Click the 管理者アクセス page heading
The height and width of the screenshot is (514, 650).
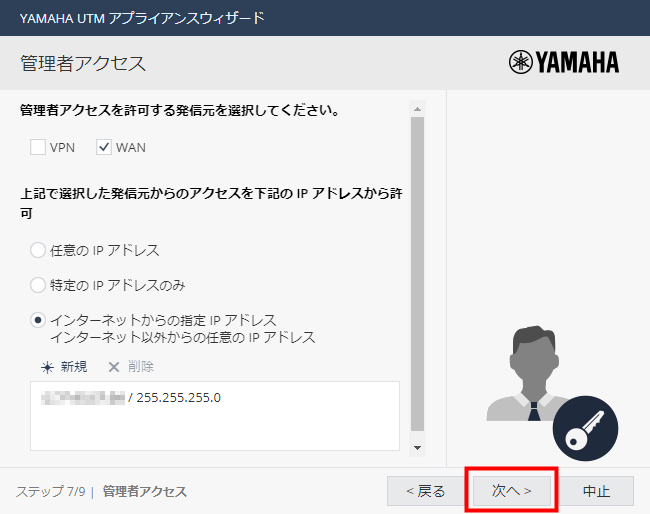(83, 64)
